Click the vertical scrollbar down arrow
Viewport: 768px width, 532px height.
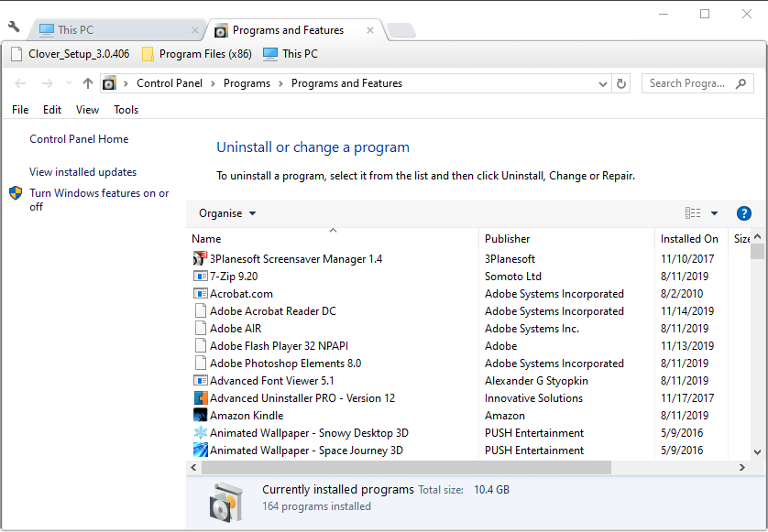click(757, 452)
